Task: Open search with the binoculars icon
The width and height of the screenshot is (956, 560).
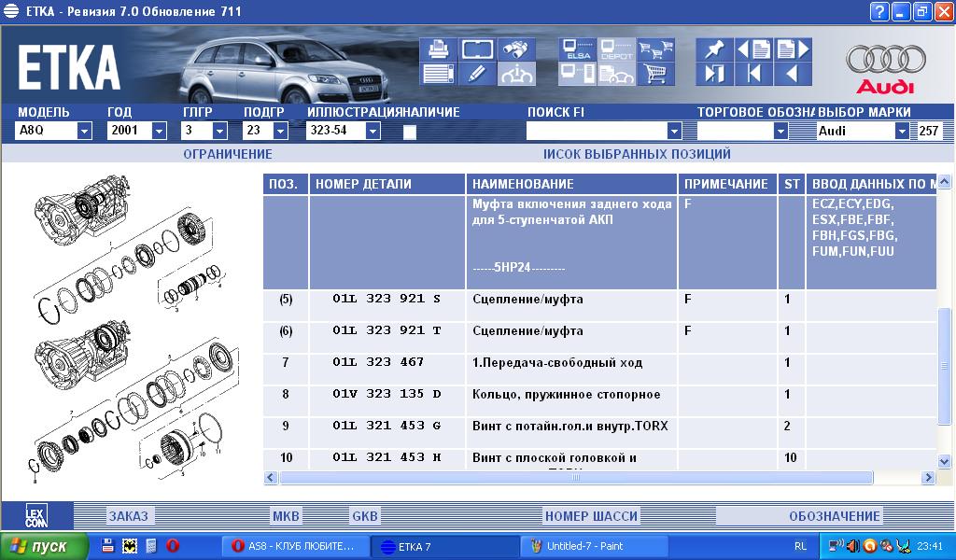Action: pyautogui.click(x=516, y=49)
